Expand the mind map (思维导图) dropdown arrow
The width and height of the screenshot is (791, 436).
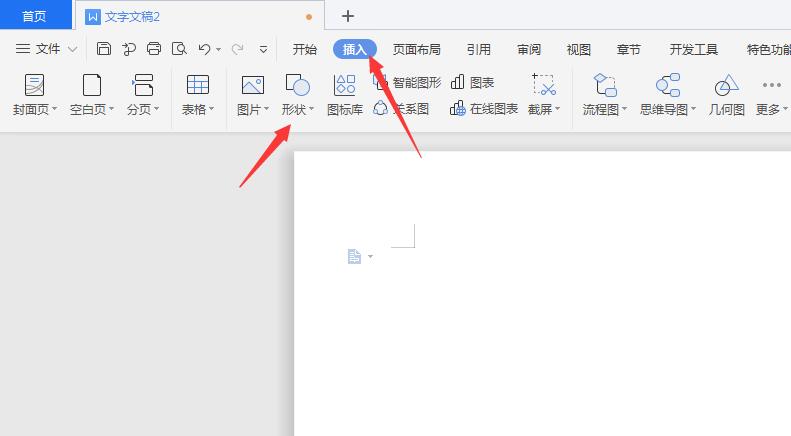coord(693,109)
